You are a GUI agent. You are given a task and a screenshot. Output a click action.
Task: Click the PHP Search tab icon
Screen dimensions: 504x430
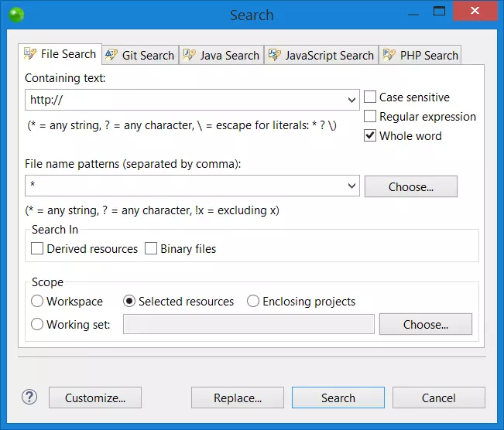tap(389, 55)
